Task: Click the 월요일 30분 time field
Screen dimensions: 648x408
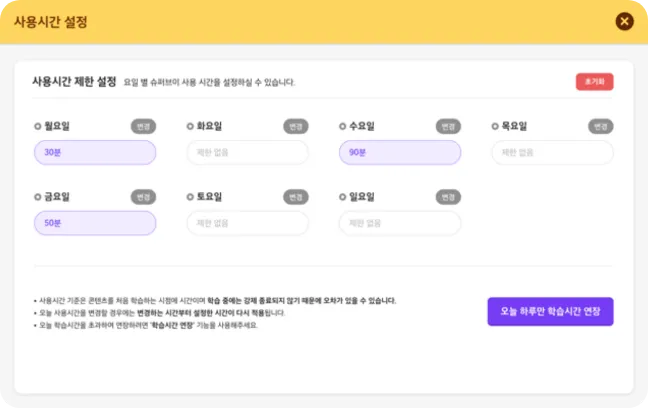Action: tap(94, 153)
